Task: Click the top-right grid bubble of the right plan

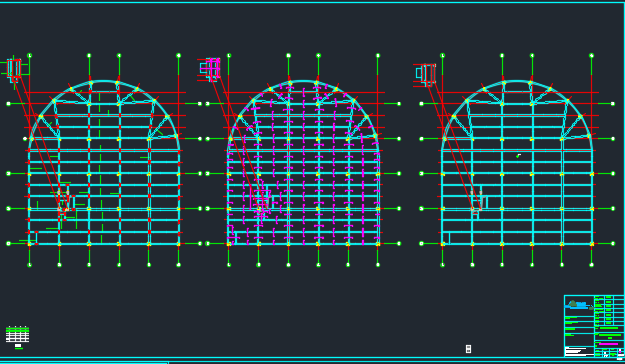Action: pos(592,55)
